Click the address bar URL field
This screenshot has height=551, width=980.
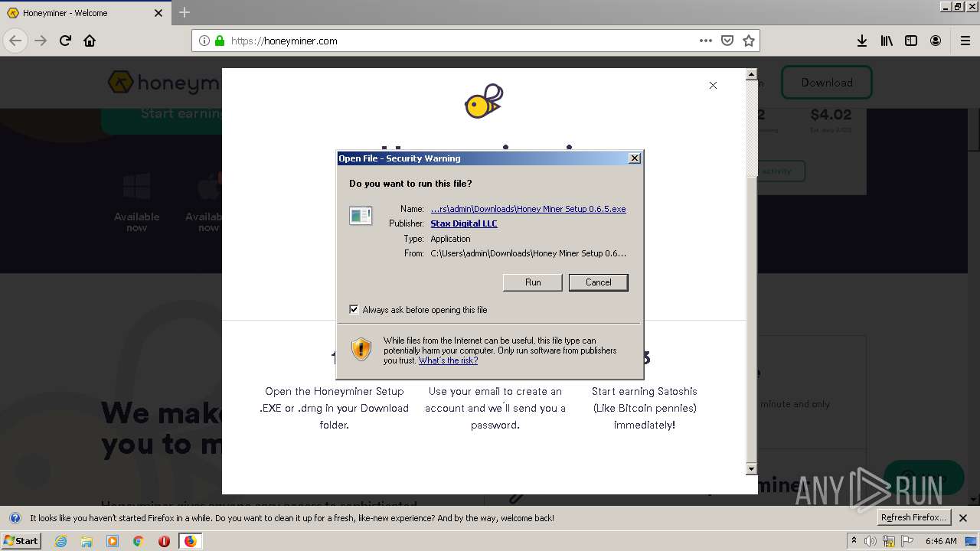(x=475, y=41)
